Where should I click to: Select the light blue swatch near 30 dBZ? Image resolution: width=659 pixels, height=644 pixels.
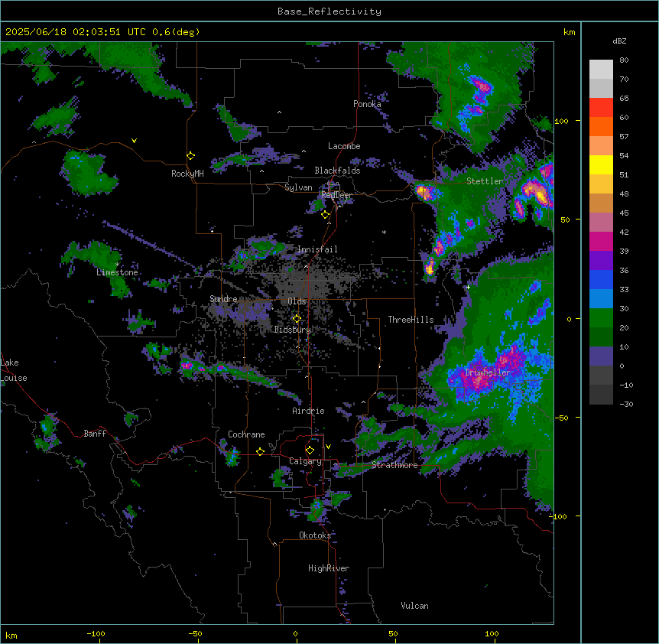601,298
